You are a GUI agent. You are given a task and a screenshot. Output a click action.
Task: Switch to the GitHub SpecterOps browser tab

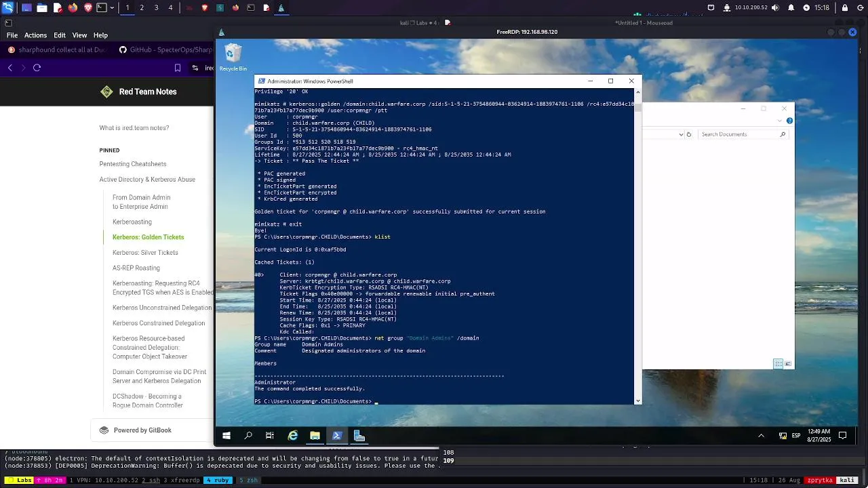coord(165,49)
